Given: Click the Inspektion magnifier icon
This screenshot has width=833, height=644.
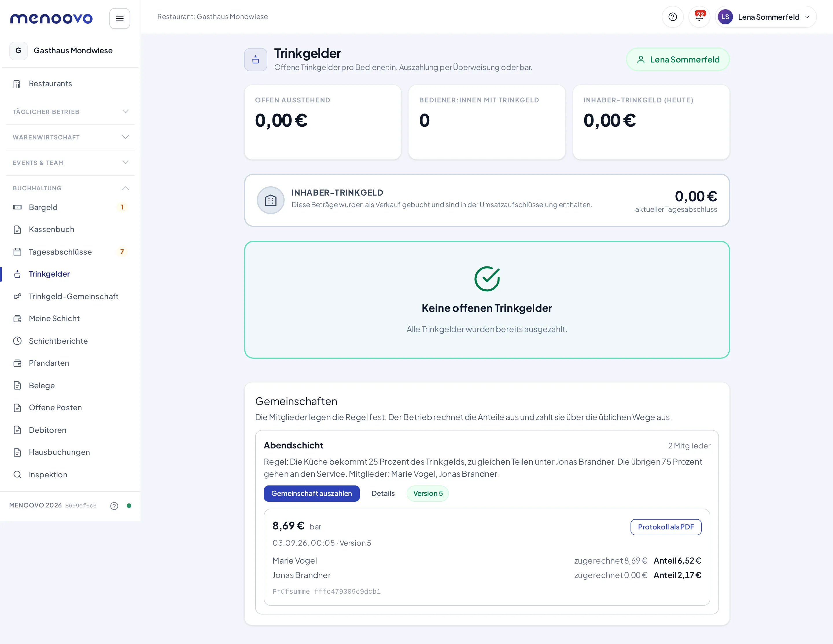Looking at the screenshot, I should [x=17, y=474].
